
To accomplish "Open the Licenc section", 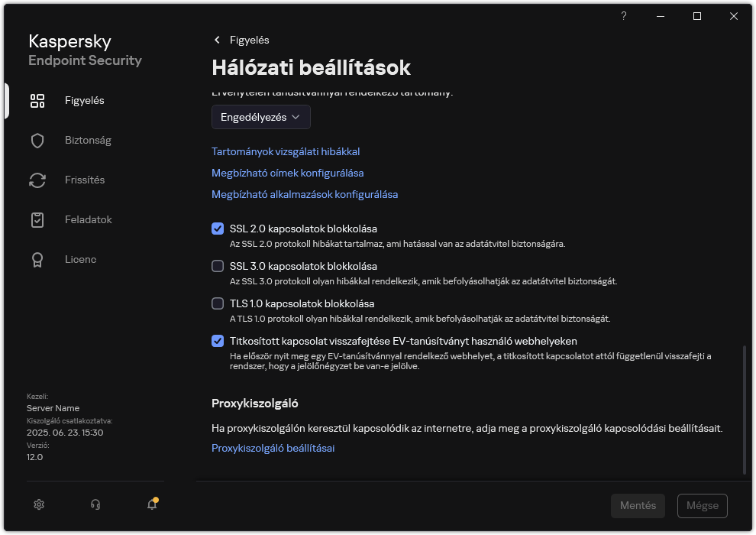I will tap(80, 259).
